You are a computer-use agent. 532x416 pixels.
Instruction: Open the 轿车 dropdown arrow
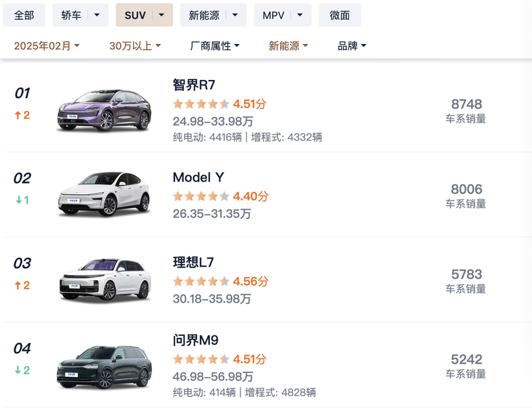(x=100, y=15)
